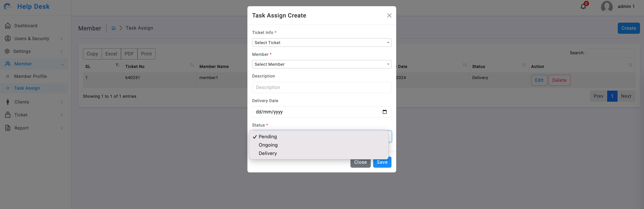Sort table by the SL column arrows
Image resolution: width=644 pixels, height=209 pixels.
pyautogui.click(x=118, y=65)
